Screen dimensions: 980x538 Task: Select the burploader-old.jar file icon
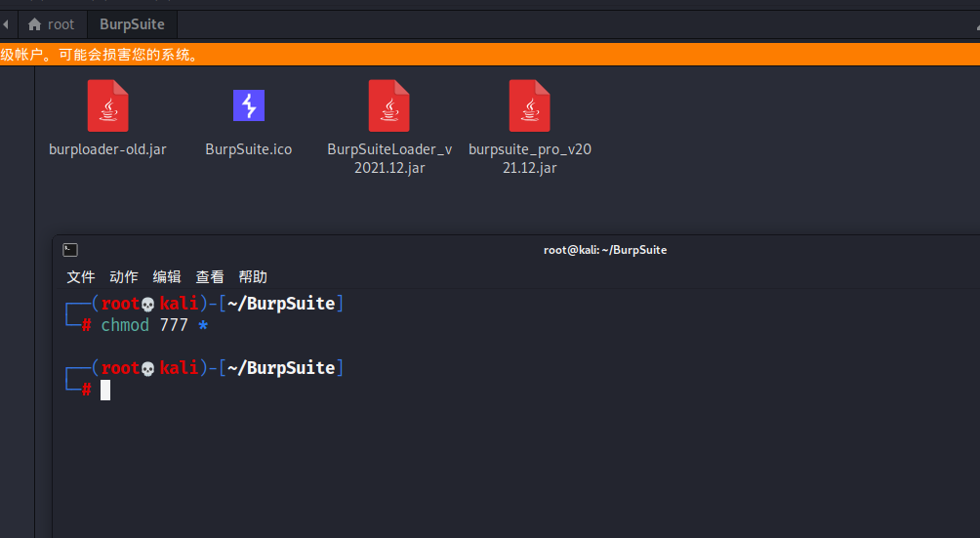coord(107,105)
